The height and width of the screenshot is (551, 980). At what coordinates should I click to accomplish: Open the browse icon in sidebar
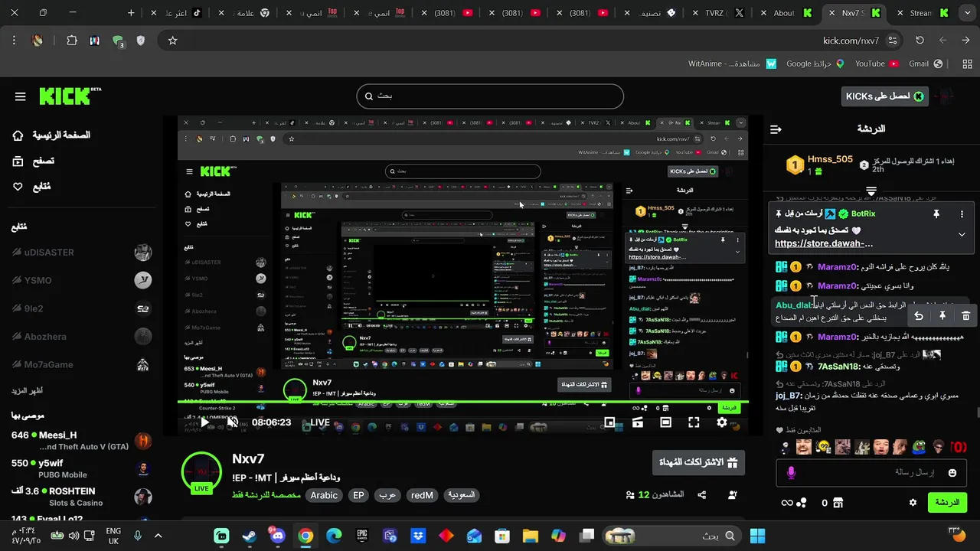18,161
